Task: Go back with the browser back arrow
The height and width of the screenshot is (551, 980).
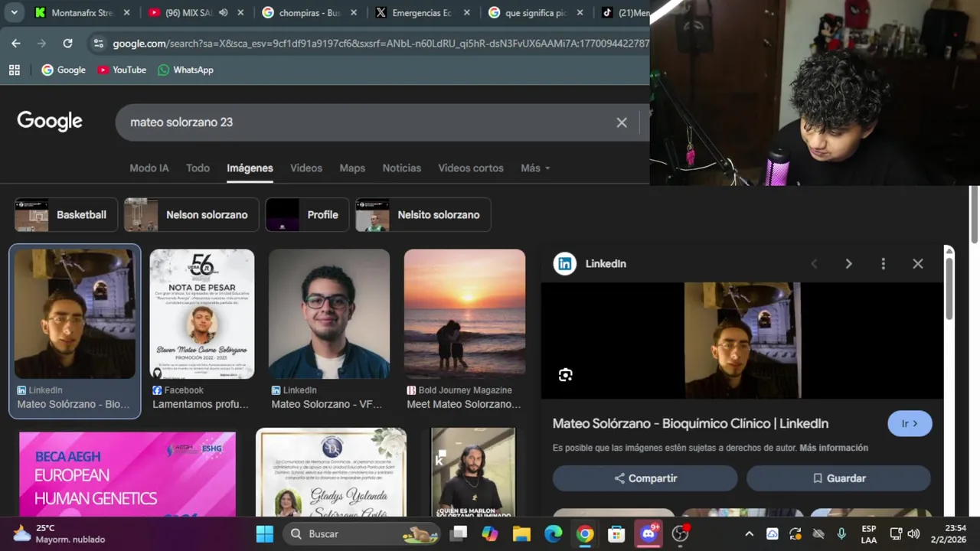Action: [16, 44]
